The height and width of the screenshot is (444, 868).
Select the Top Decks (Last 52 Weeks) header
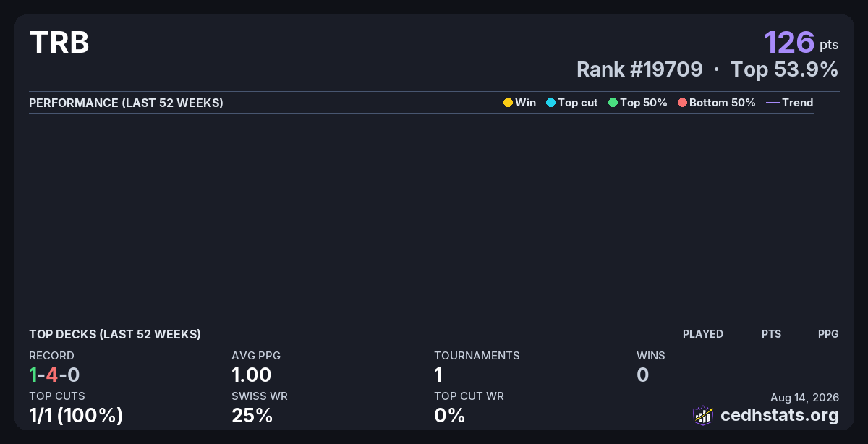click(115, 334)
